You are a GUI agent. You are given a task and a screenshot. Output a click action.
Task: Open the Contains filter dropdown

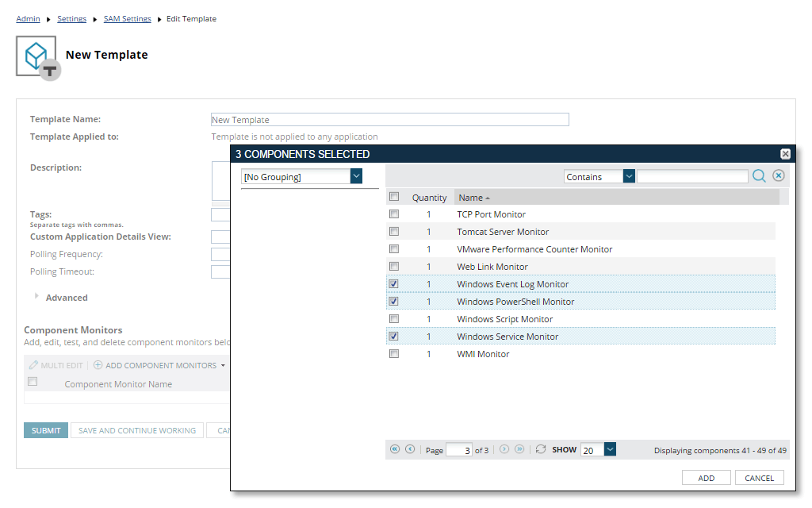point(629,175)
